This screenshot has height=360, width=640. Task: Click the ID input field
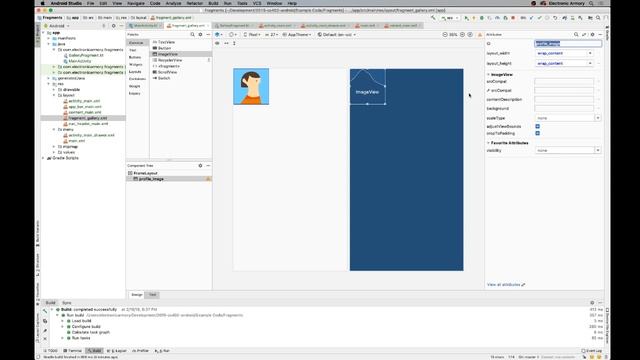[568, 43]
